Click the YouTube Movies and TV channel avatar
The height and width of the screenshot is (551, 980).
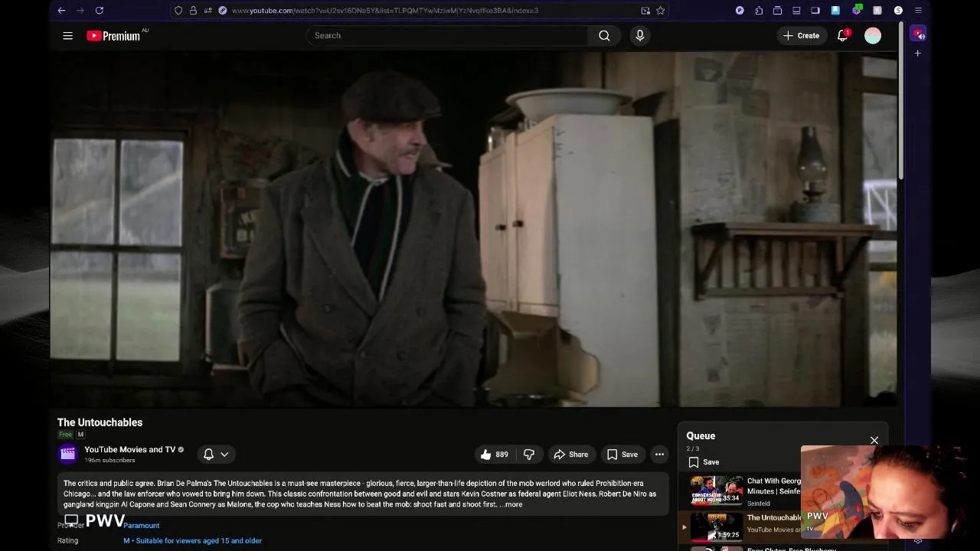(68, 454)
